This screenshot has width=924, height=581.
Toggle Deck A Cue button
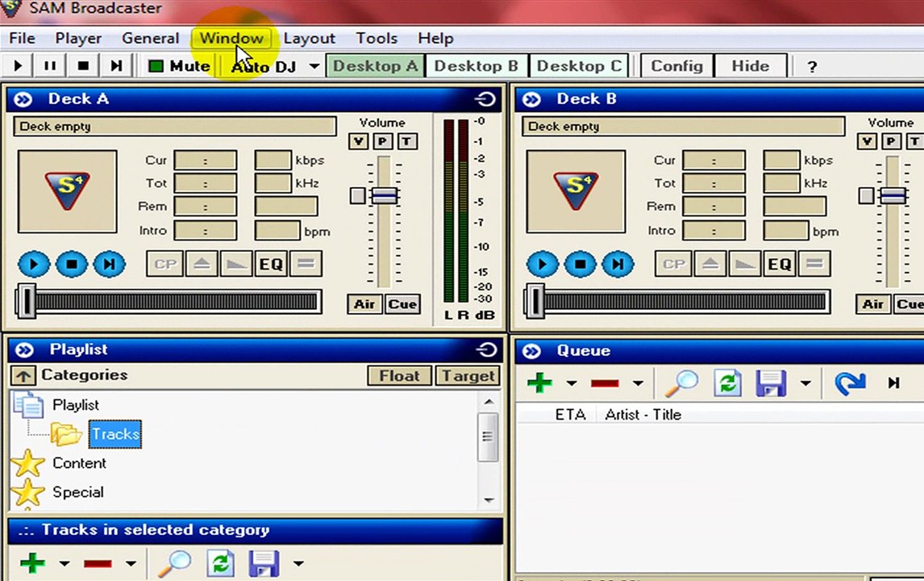402,304
